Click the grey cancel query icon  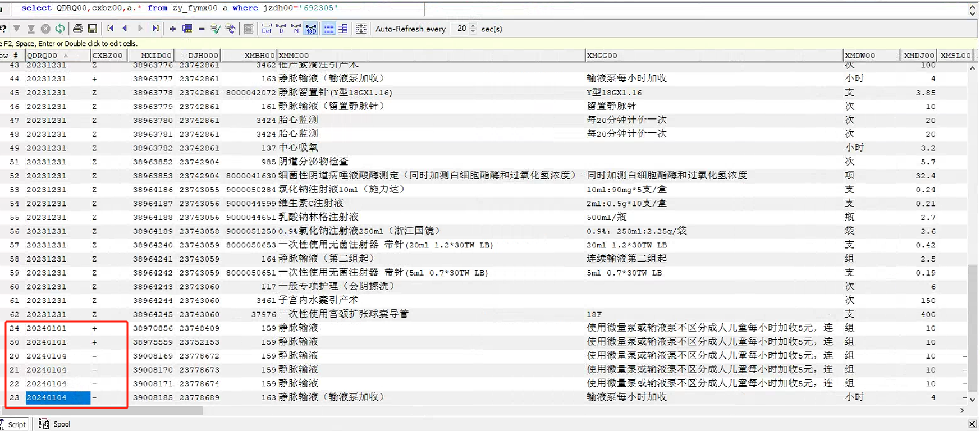[45, 29]
